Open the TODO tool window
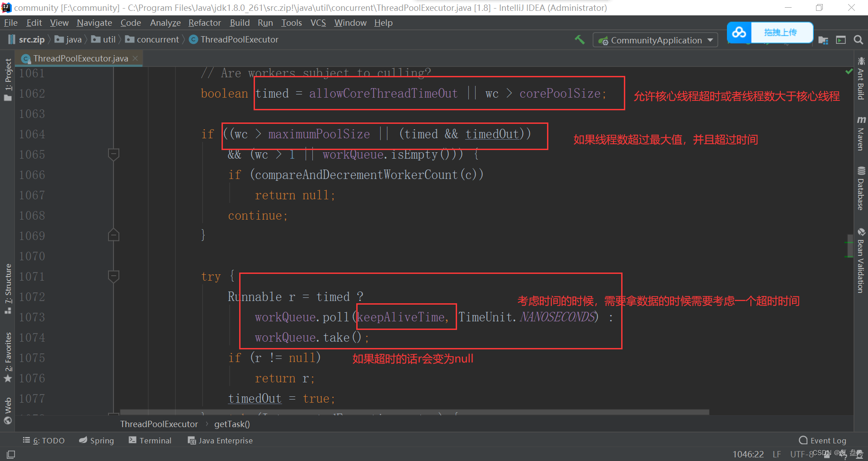The image size is (868, 461). point(44,441)
